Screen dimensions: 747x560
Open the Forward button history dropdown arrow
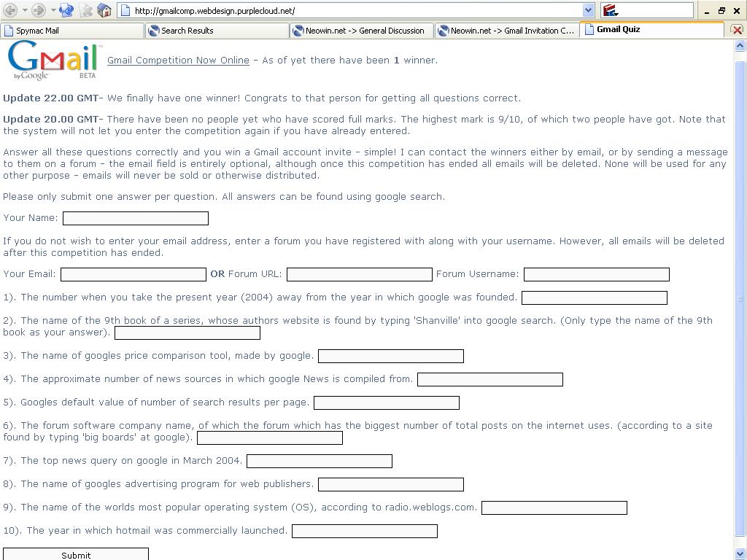pyautogui.click(x=53, y=10)
